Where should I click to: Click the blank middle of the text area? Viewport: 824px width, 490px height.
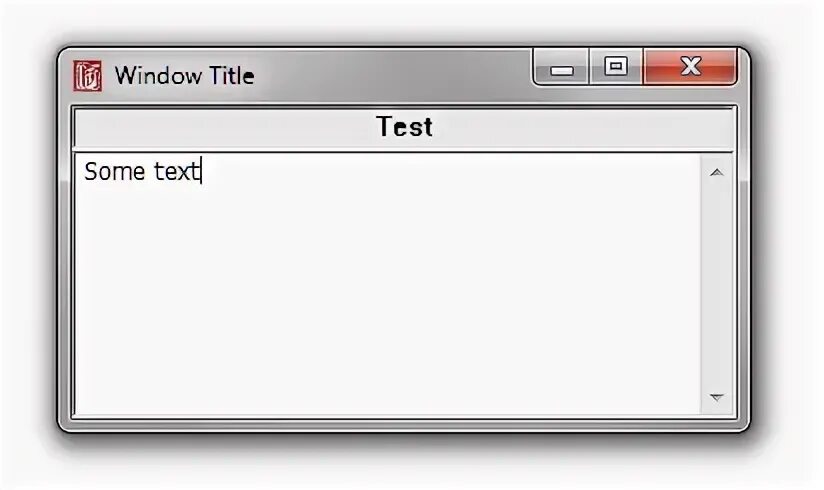tap(388, 285)
